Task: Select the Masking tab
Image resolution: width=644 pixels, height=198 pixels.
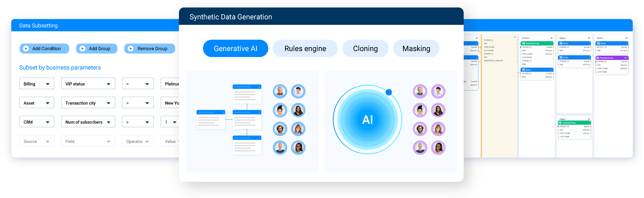Action: 416,48
